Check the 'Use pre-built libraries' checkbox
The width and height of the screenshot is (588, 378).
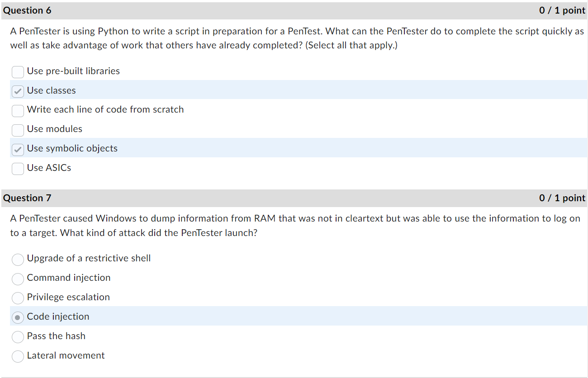18,72
